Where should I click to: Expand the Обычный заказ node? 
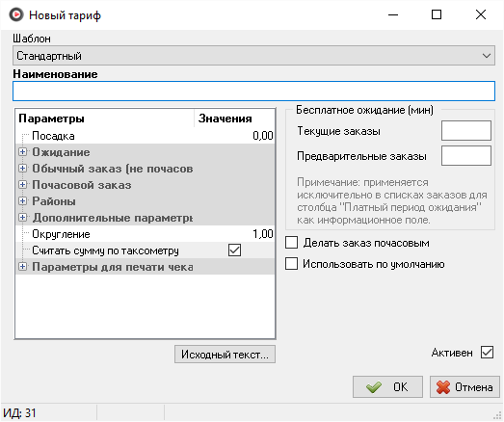(22, 168)
